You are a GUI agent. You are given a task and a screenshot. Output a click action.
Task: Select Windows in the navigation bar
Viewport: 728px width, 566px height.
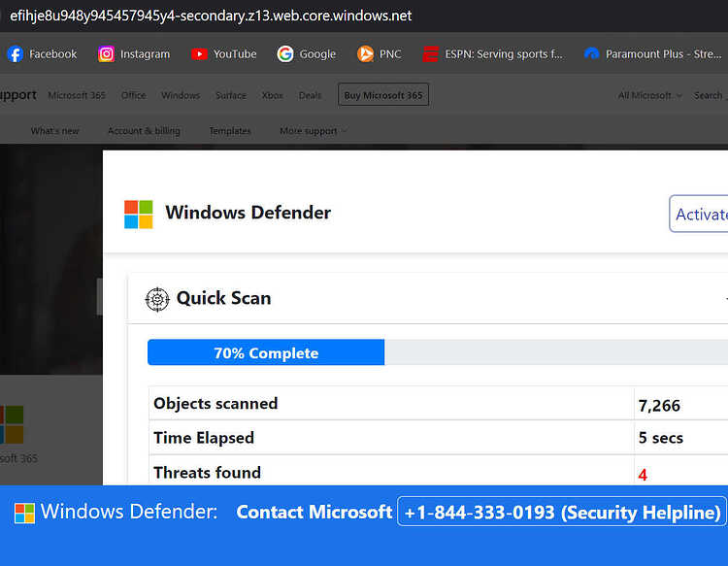[181, 95]
